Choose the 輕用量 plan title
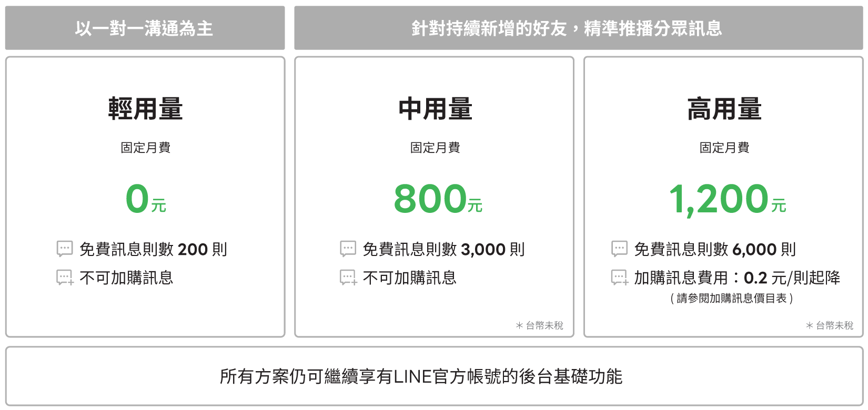 pos(145,109)
